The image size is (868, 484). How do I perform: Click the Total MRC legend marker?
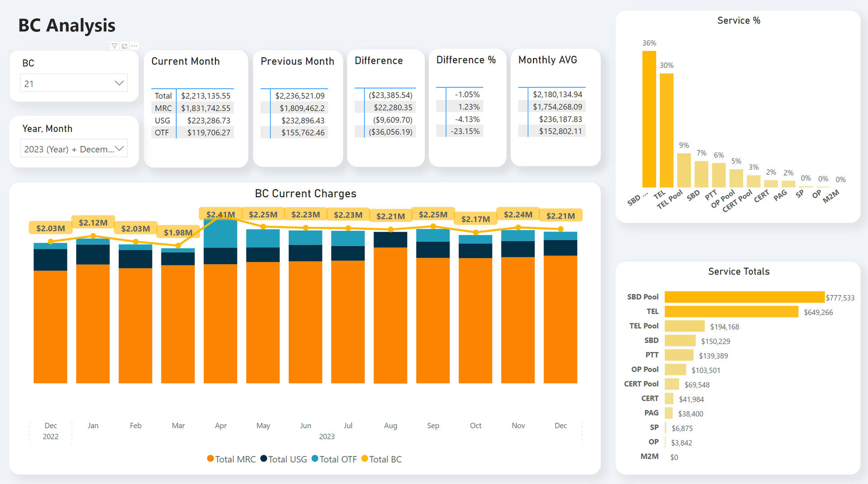point(210,459)
